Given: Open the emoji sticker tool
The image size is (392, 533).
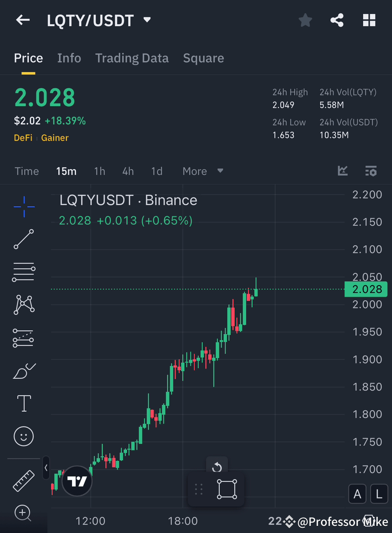Looking at the screenshot, I should 24,436.
